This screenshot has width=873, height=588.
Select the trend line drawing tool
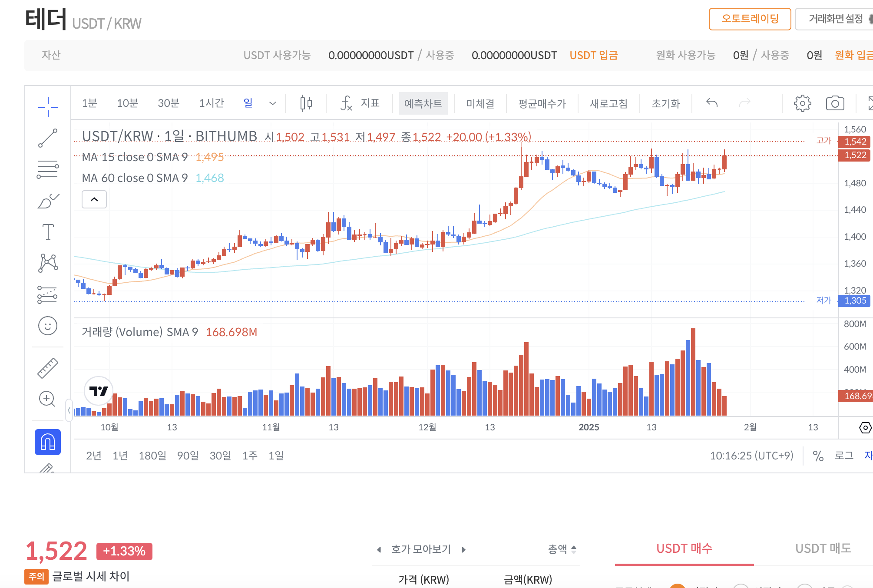point(48,138)
